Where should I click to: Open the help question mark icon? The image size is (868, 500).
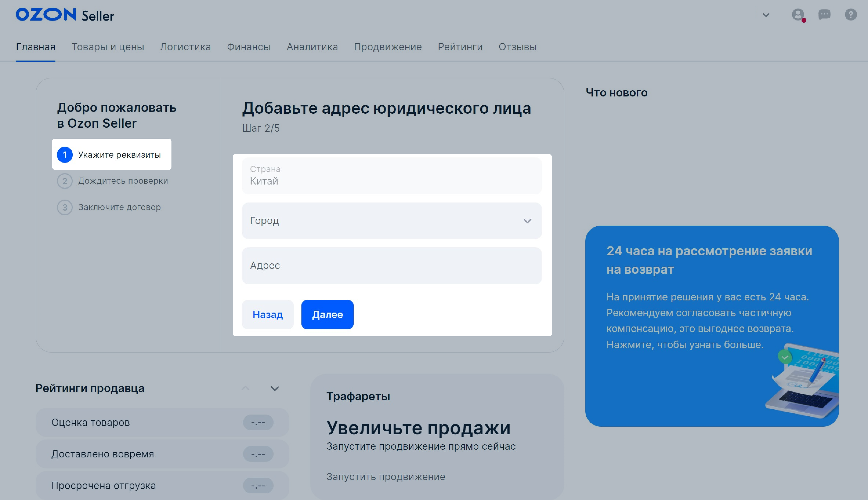click(851, 15)
